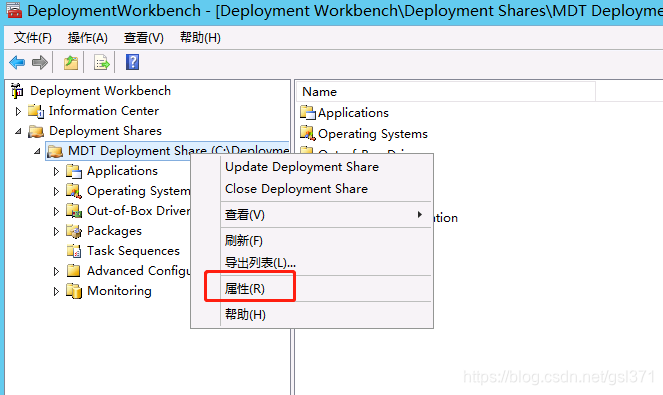Click the DeploymentWorkbench title bar app icon
Screen dimensions: 663x395
coord(14,10)
